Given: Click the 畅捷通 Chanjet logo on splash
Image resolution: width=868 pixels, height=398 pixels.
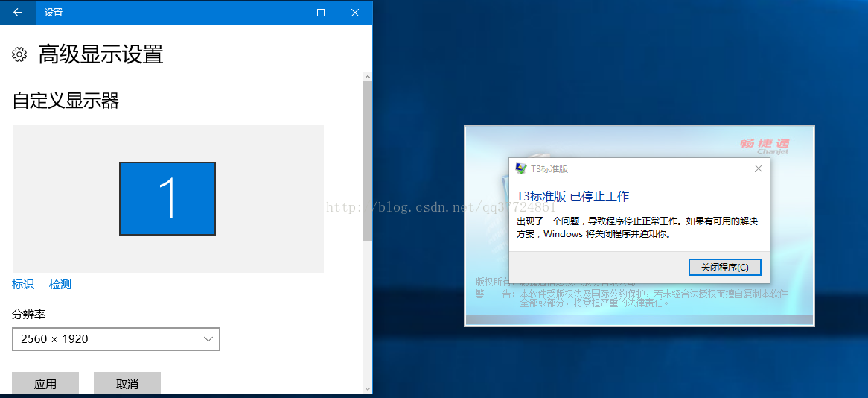Looking at the screenshot, I should [765, 146].
